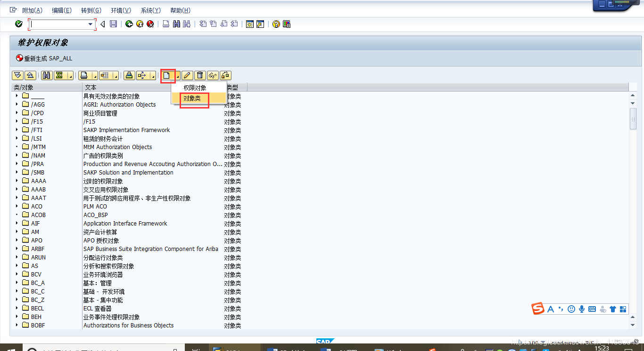Expand the AAAB folder node
644x351 pixels.
click(x=17, y=189)
